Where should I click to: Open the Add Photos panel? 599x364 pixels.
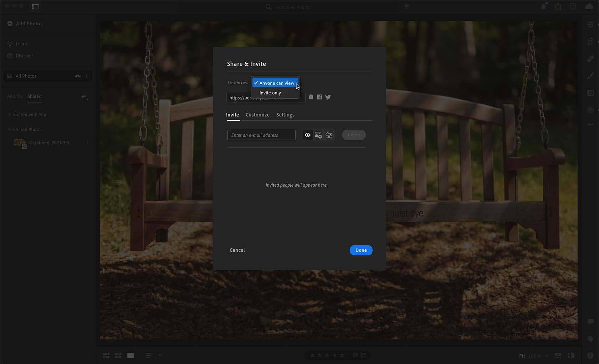click(x=25, y=23)
